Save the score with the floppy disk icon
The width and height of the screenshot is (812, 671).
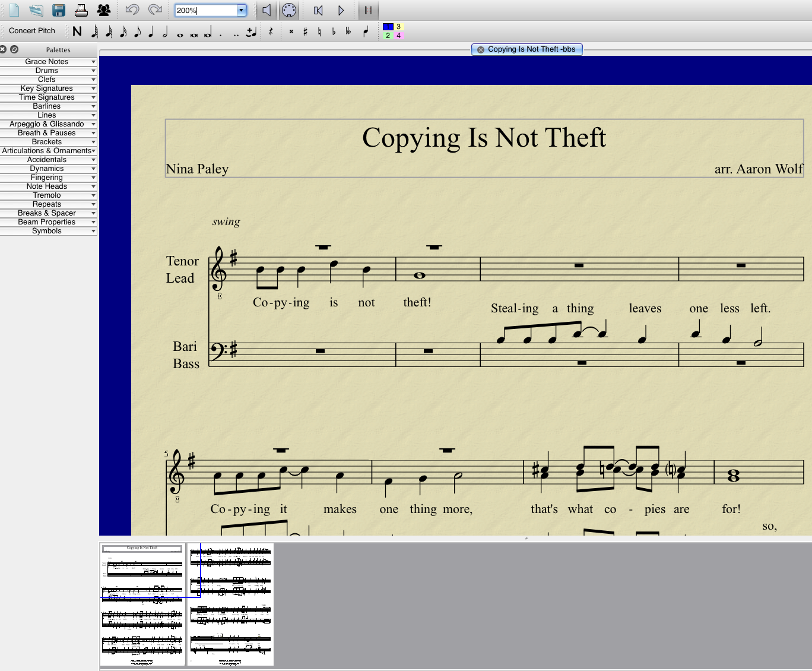[x=59, y=10]
